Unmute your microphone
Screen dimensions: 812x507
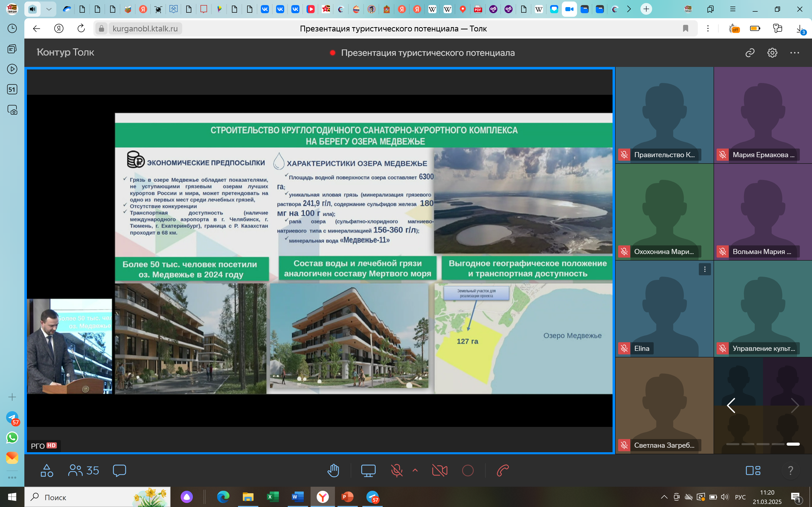tap(397, 470)
